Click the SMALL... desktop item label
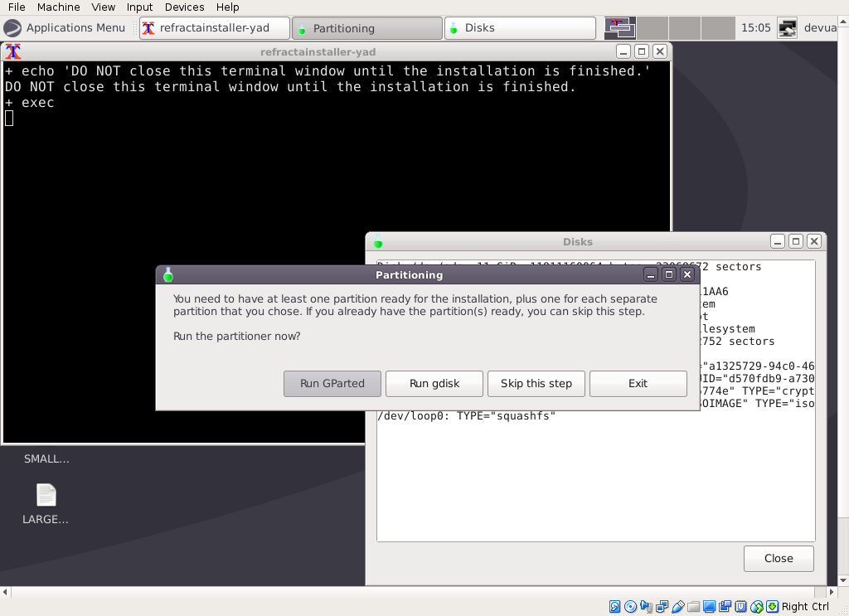Screen dimensions: 849x616 pos(46,459)
